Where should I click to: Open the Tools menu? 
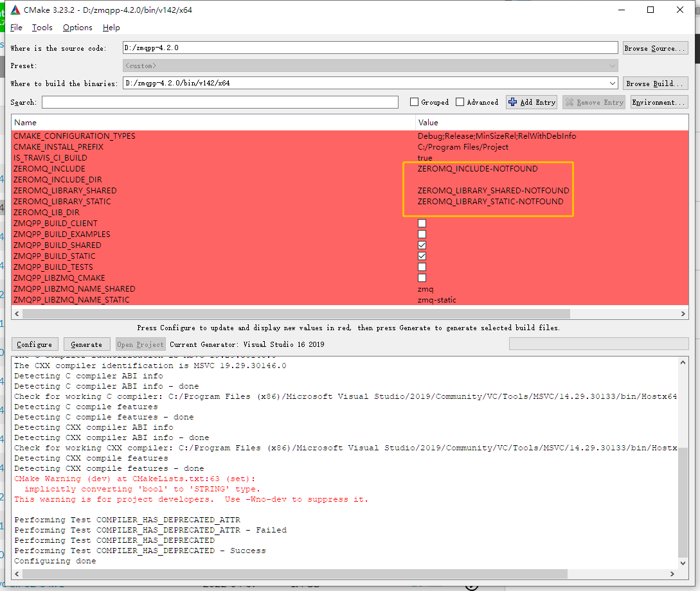click(42, 28)
